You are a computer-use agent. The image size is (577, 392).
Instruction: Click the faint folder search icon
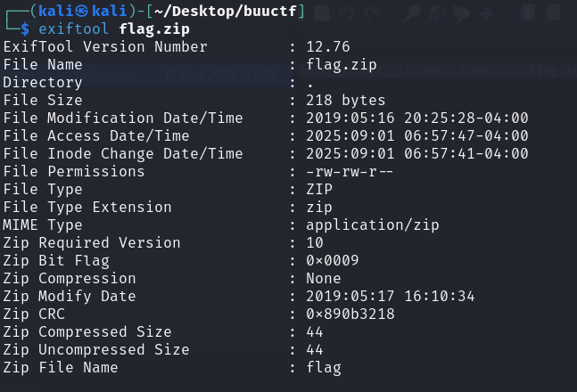(x=461, y=13)
